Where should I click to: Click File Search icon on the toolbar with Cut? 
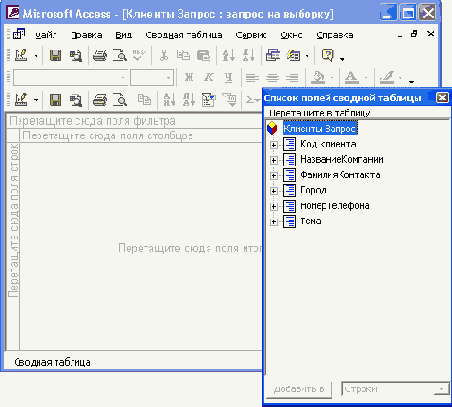point(76,55)
